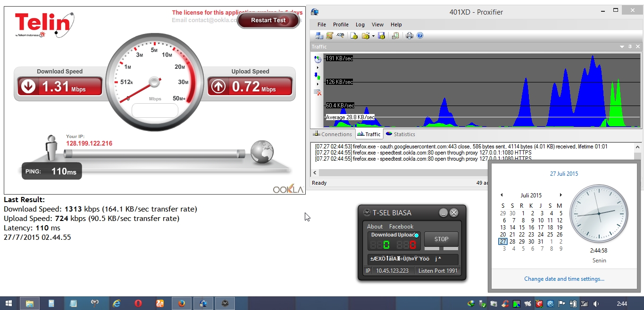Click the Action Center flag tray icon
The image size is (644, 310).
pyautogui.click(x=562, y=304)
